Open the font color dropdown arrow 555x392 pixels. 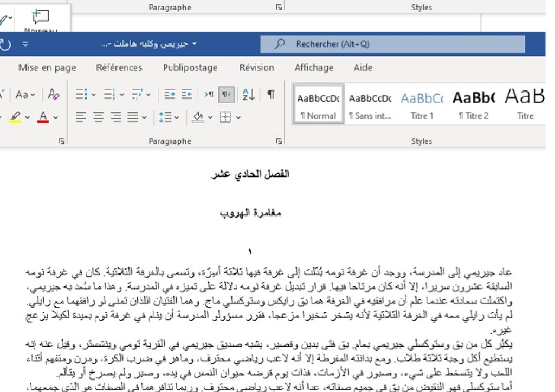click(x=56, y=117)
